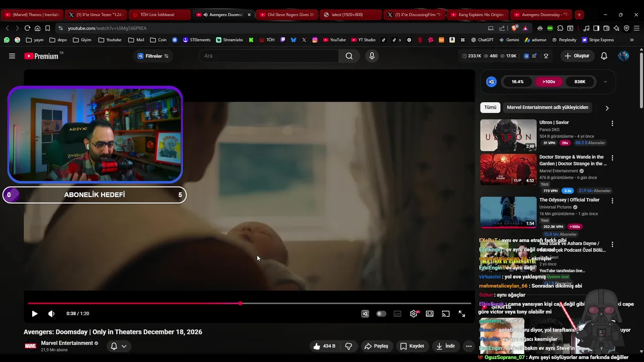This screenshot has width=644, height=362.
Task: Close the active Avengers: Doomsday tab
Action: [x=249, y=15]
